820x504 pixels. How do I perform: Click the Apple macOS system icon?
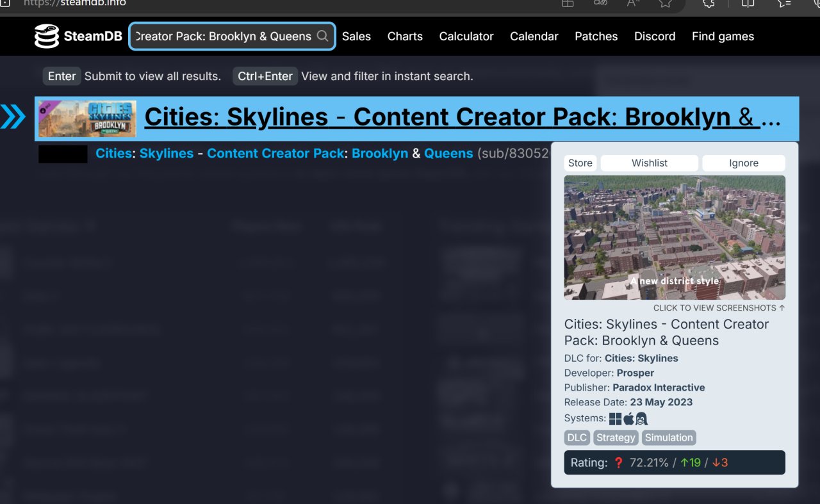628,419
